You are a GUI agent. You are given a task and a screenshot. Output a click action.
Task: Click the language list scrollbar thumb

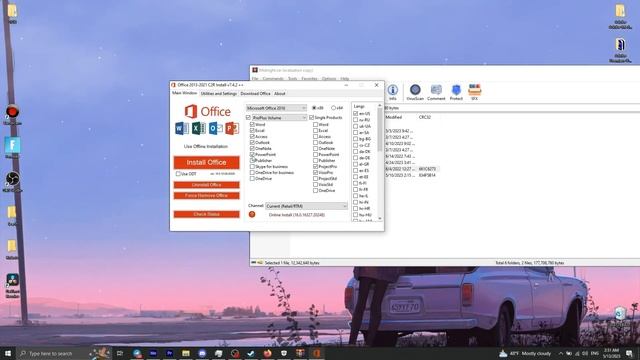pos(380,130)
